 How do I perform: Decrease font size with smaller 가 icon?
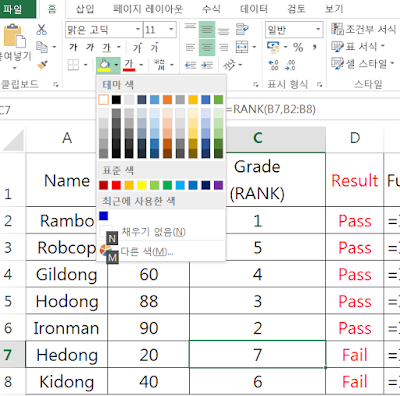point(154,48)
